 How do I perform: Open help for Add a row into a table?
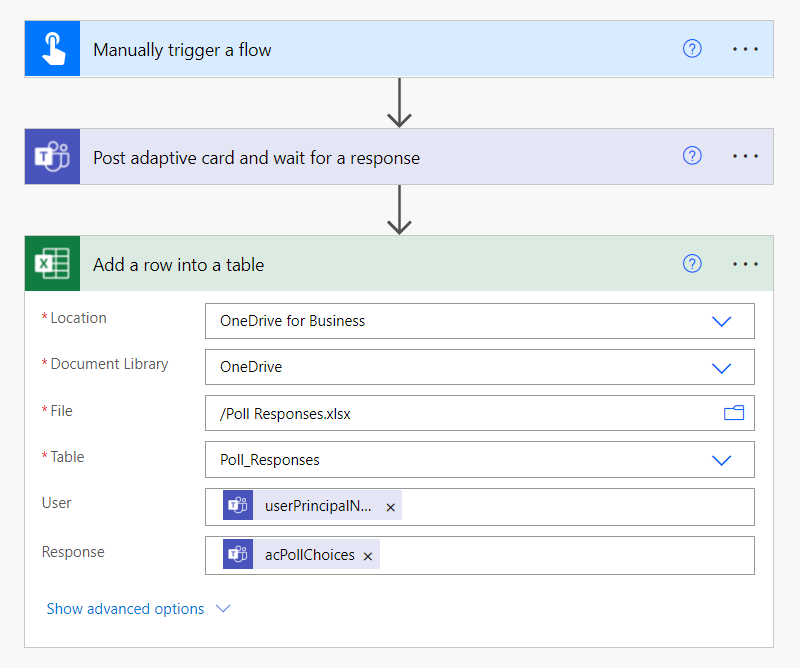692,263
